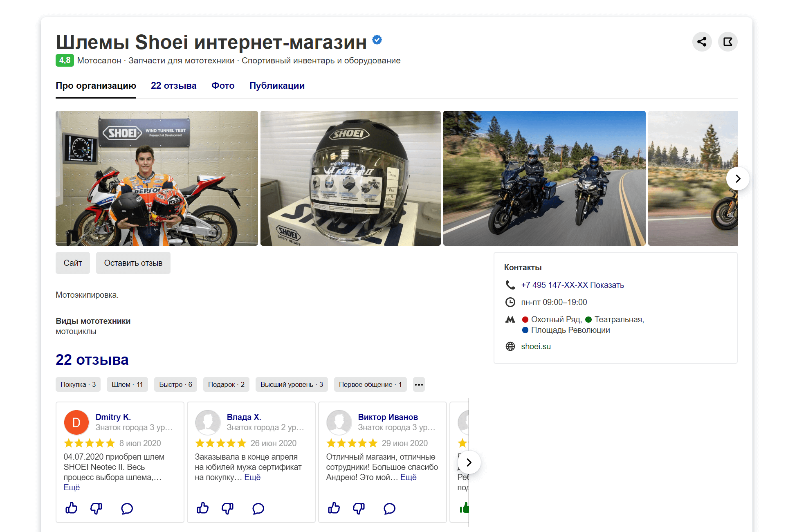
Task: Like Виктор Иванов's review with thumbs up
Action: pos(334,508)
